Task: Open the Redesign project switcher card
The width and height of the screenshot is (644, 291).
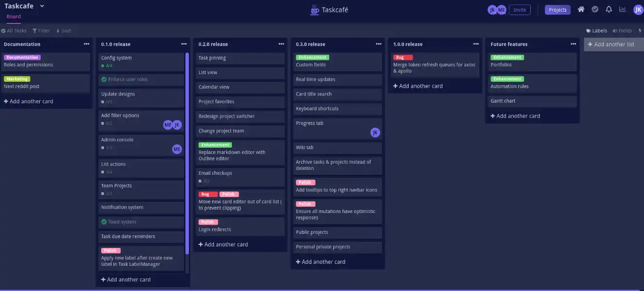Action: click(240, 116)
